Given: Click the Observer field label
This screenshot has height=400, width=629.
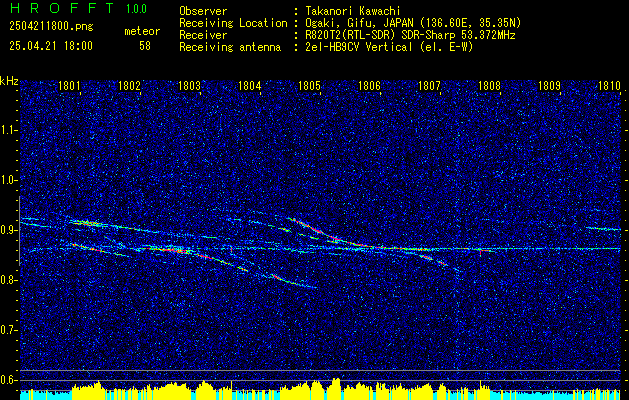Looking at the screenshot, I should [x=203, y=11].
